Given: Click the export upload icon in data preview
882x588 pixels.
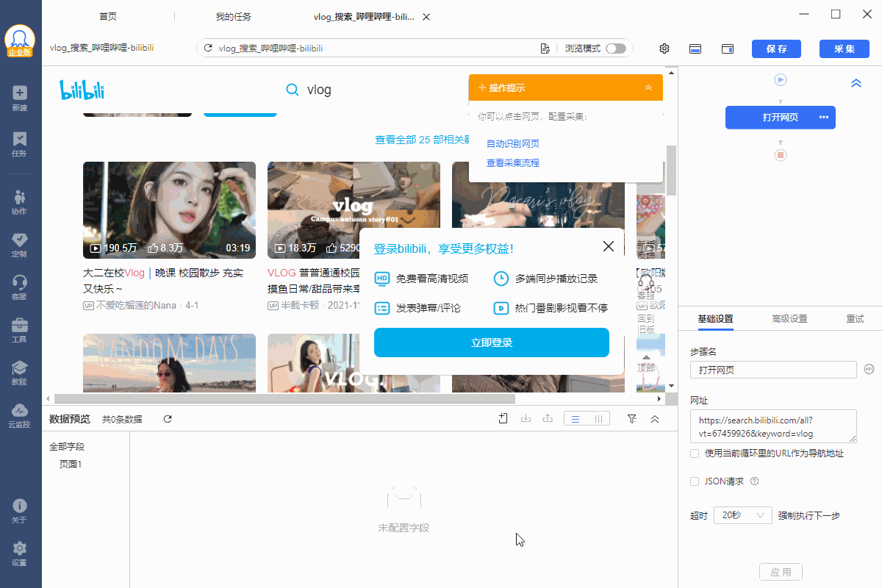Looking at the screenshot, I should click(548, 418).
